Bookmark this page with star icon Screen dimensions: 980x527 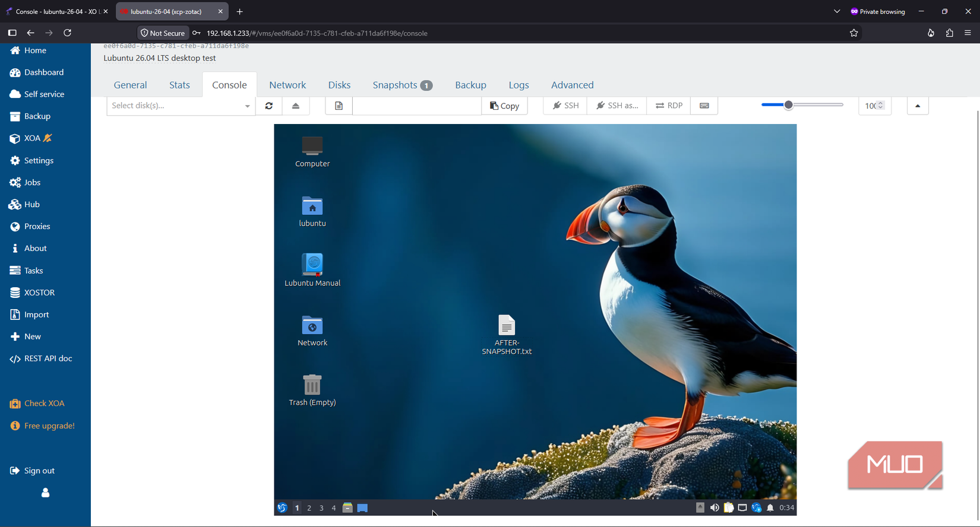pos(854,33)
